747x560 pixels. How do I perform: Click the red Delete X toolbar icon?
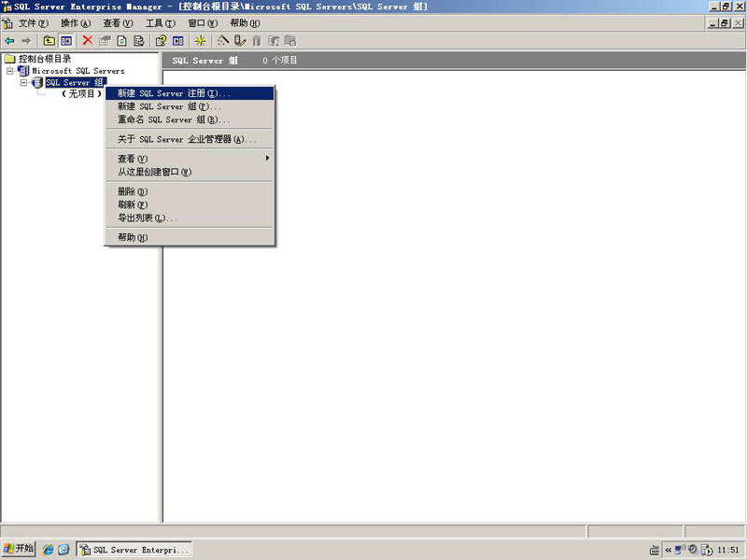88,40
